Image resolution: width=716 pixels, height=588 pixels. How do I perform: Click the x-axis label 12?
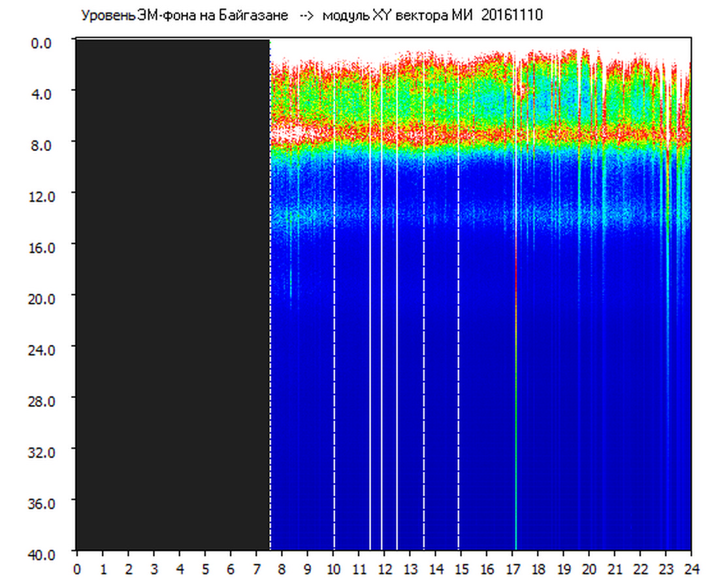[x=384, y=569]
